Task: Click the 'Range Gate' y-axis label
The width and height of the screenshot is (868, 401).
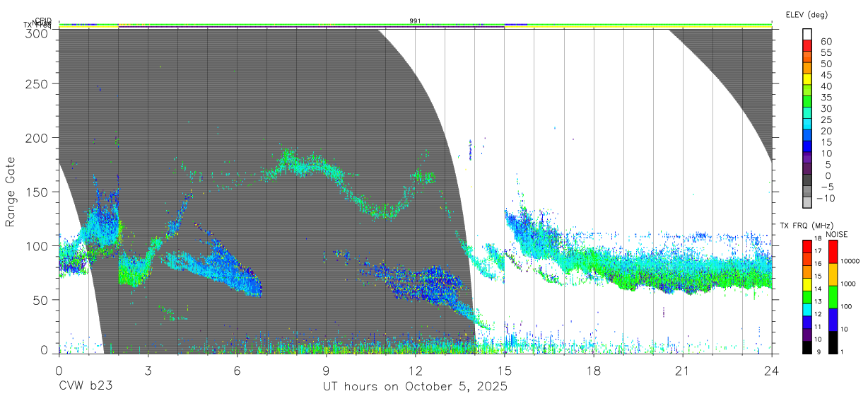Action: coord(11,192)
